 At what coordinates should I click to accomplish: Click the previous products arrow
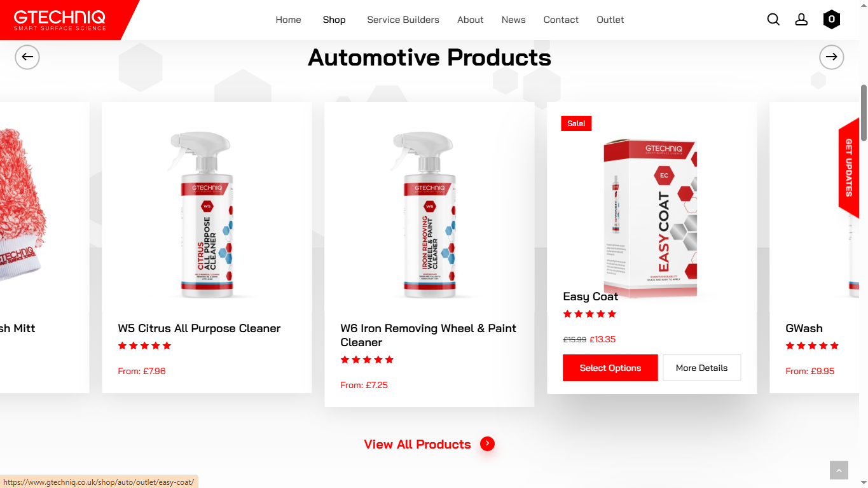pos(27,57)
